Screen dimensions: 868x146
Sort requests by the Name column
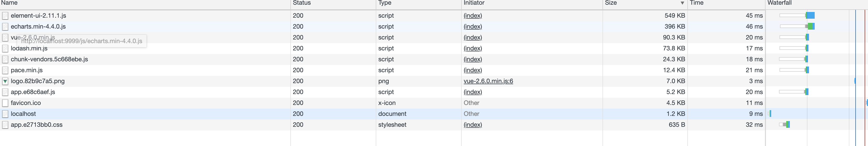(9, 3)
